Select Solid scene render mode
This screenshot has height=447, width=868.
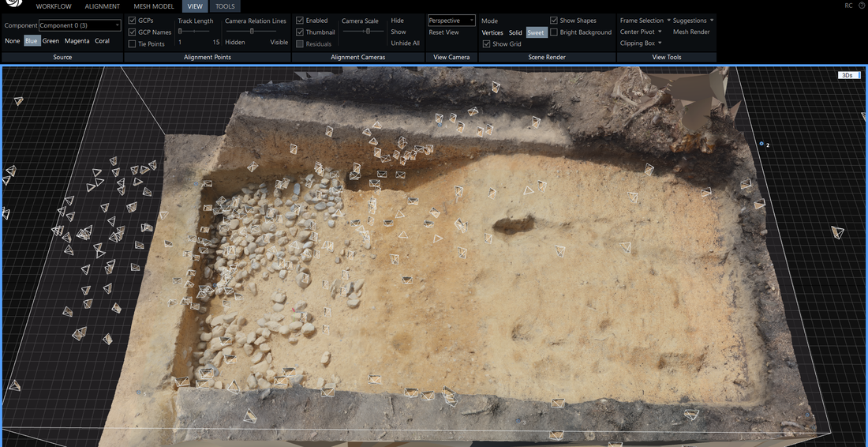[x=515, y=33]
